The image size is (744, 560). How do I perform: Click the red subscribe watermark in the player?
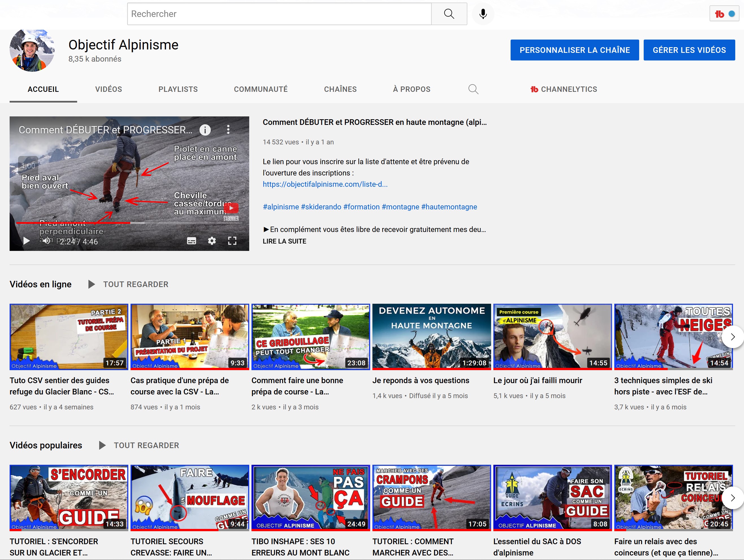click(x=231, y=211)
